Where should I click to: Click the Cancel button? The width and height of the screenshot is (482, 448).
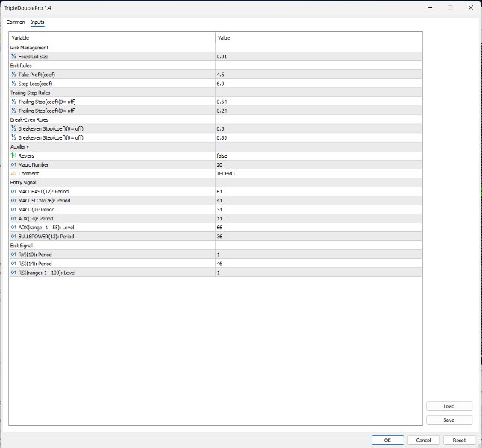tap(423, 440)
